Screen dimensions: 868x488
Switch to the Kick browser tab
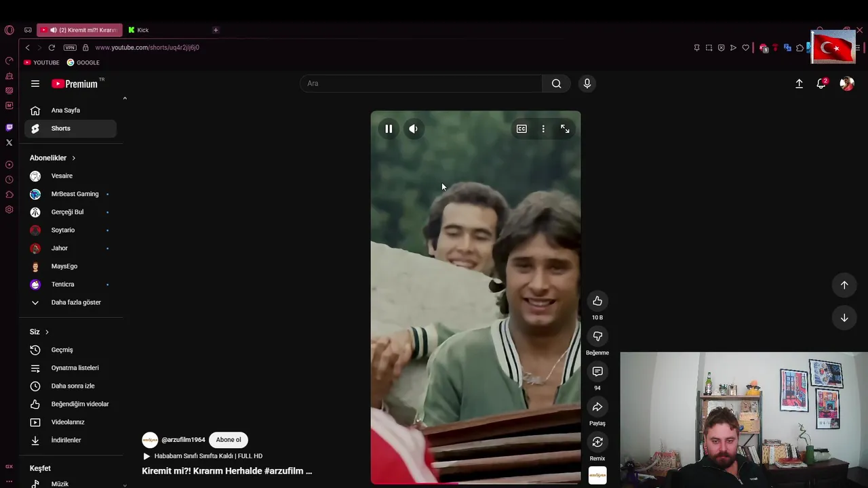pos(167,30)
